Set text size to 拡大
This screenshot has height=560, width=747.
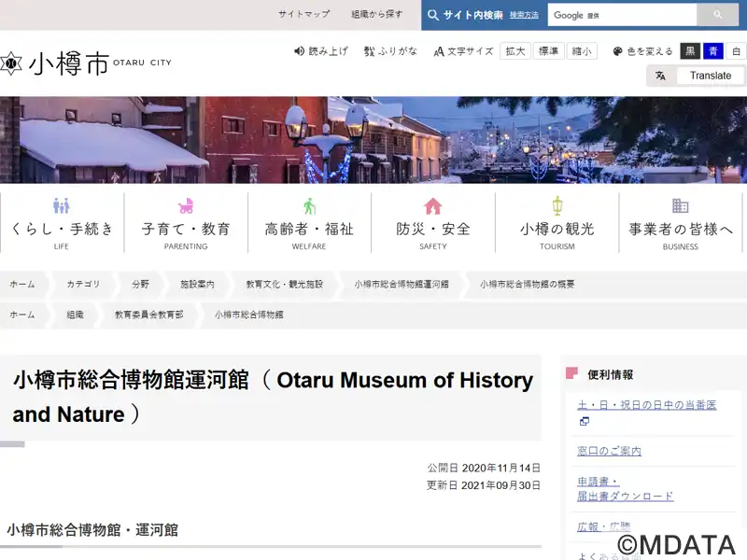coord(514,51)
